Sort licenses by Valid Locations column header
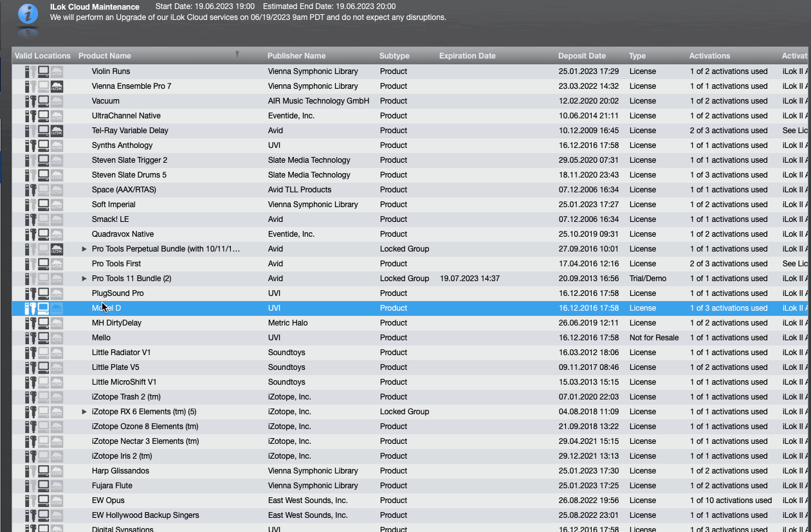811x532 pixels. point(42,56)
